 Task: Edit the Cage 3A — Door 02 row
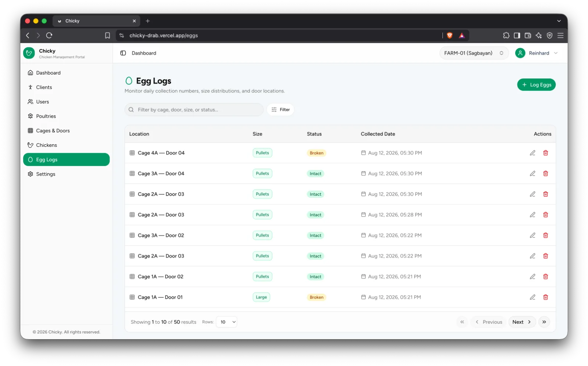[532, 235]
